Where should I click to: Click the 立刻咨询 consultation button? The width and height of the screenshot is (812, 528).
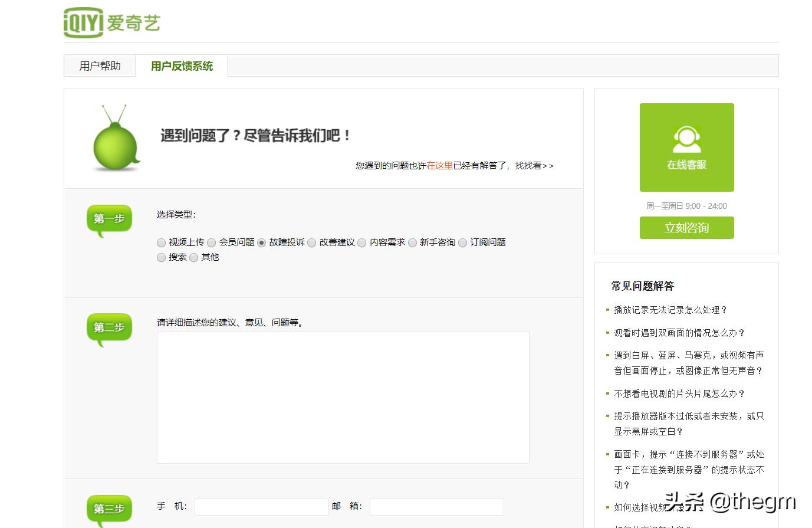click(x=686, y=228)
